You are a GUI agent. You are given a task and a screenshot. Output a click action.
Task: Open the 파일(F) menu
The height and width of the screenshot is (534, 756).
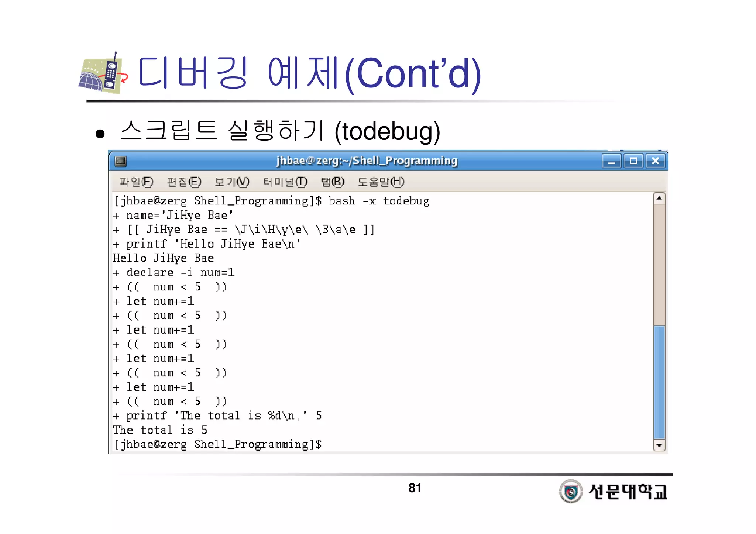pyautogui.click(x=136, y=182)
